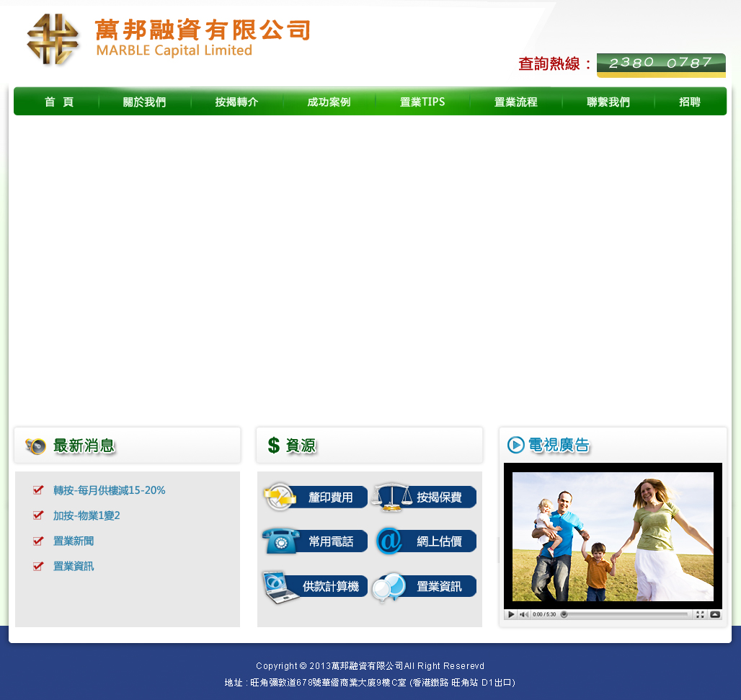Viewport: 741px width, 700px height.
Task: Open the 置業資訊 magnifier resource button
Action: pos(425,587)
